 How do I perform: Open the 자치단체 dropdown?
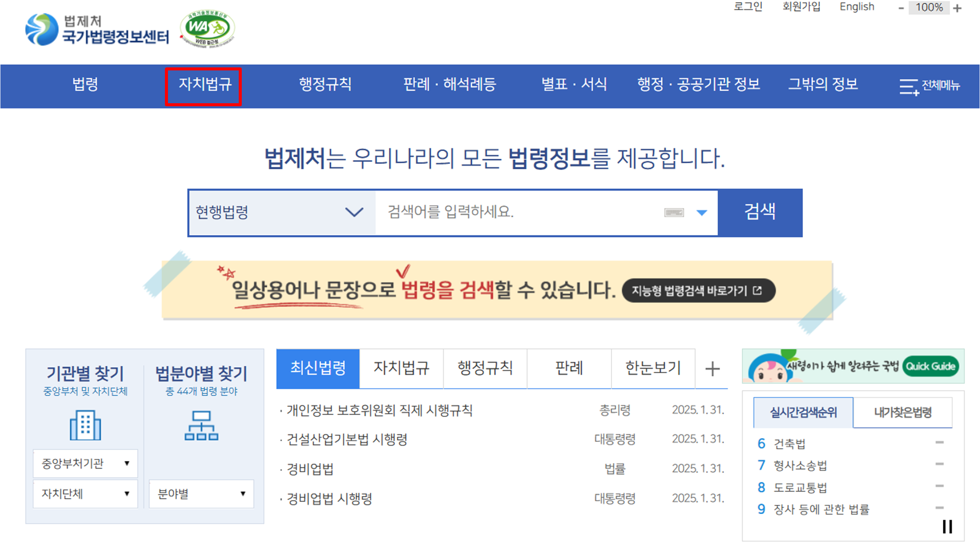tap(85, 494)
